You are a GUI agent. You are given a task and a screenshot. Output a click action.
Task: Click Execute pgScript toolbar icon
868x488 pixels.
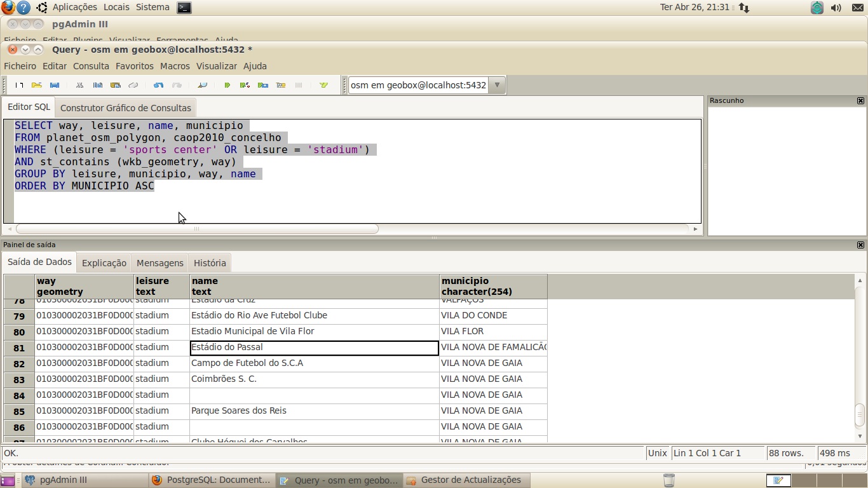pos(245,85)
